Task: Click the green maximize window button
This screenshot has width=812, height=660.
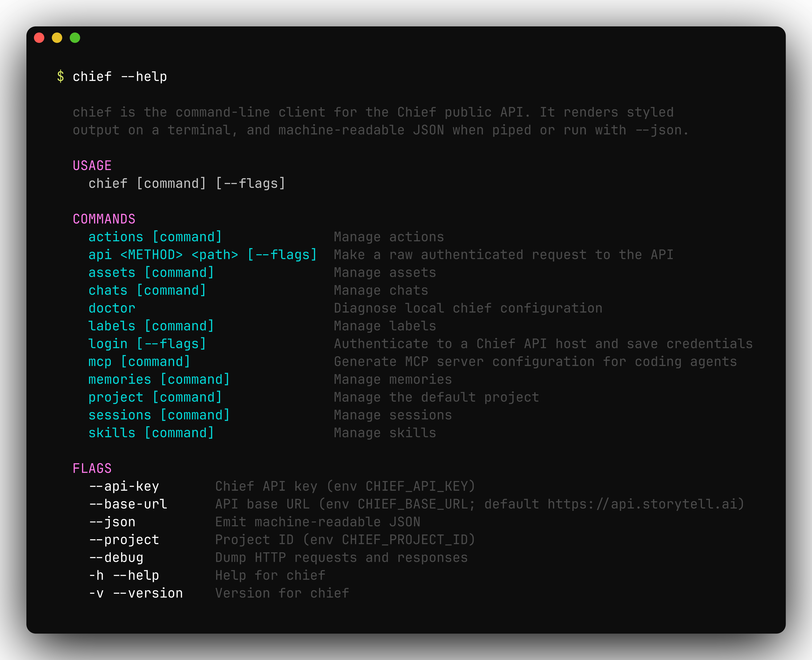Action: coord(75,38)
